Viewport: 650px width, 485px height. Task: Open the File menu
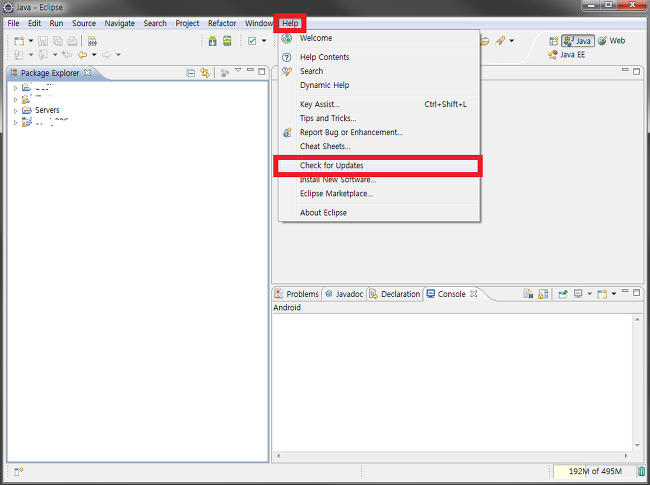(13, 23)
